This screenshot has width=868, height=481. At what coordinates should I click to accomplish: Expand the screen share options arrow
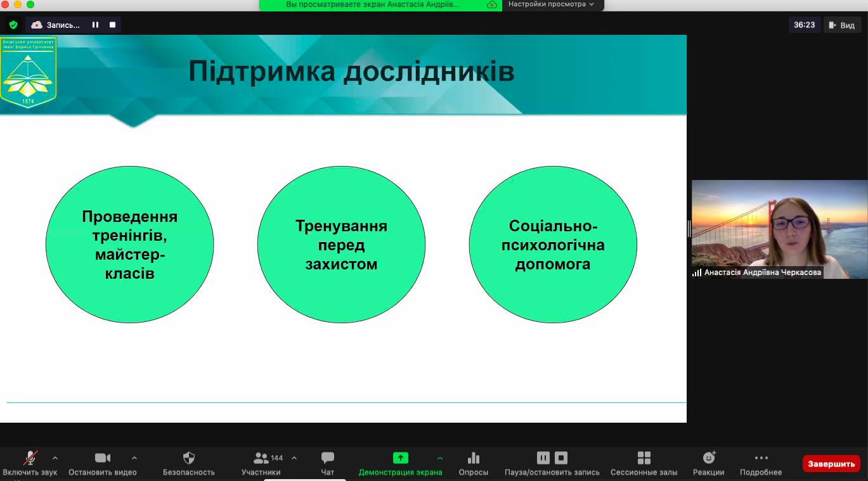[x=440, y=458]
